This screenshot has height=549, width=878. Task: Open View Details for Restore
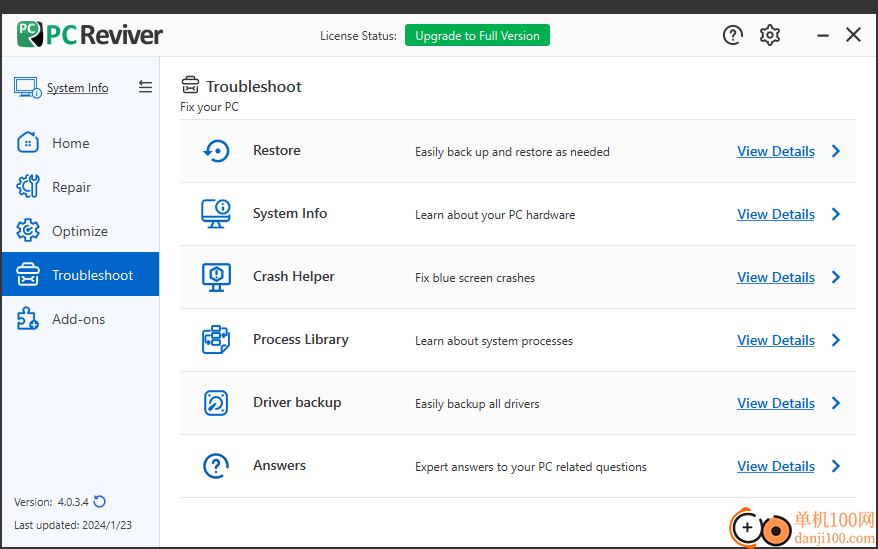[776, 151]
